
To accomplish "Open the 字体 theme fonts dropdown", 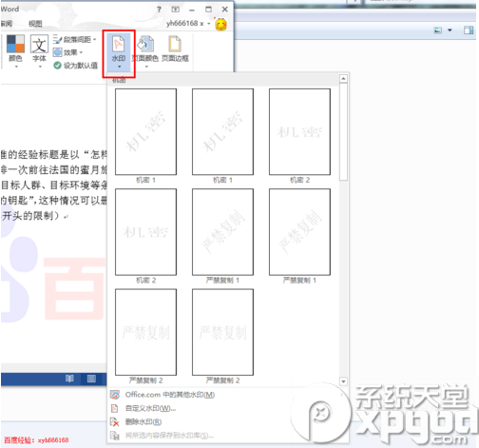I will click(39, 51).
